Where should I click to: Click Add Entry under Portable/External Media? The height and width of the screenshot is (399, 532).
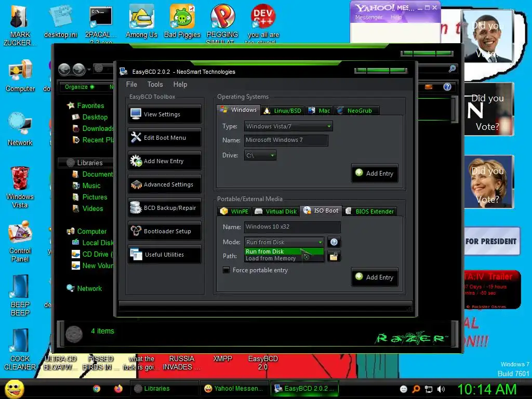375,277
